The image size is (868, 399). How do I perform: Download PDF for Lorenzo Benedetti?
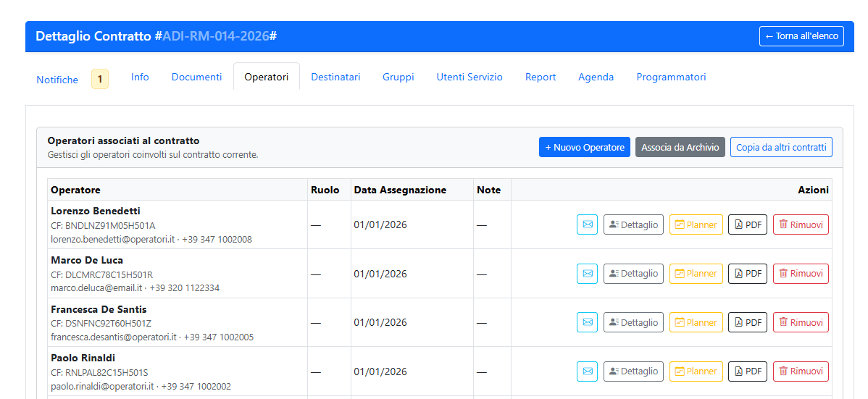click(x=747, y=224)
